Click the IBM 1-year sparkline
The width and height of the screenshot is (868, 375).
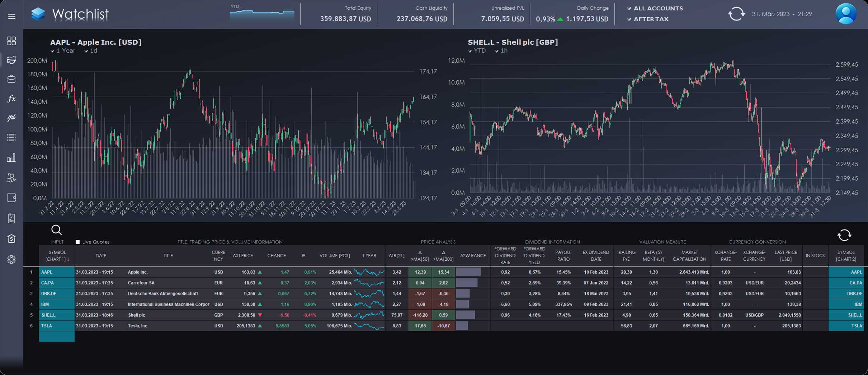pos(369,304)
